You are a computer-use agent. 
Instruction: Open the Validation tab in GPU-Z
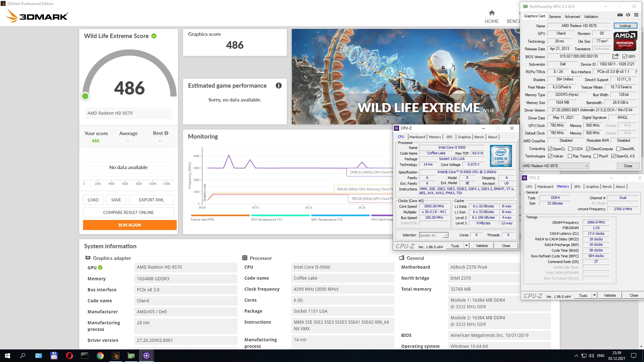pyautogui.click(x=591, y=17)
